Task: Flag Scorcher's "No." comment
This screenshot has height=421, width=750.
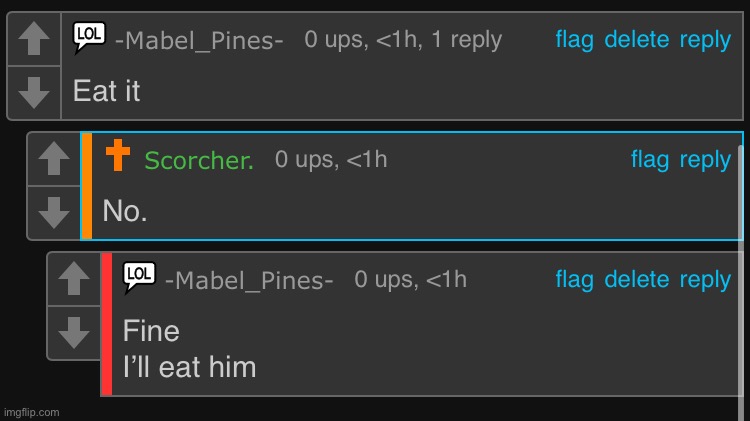Action: 650,160
